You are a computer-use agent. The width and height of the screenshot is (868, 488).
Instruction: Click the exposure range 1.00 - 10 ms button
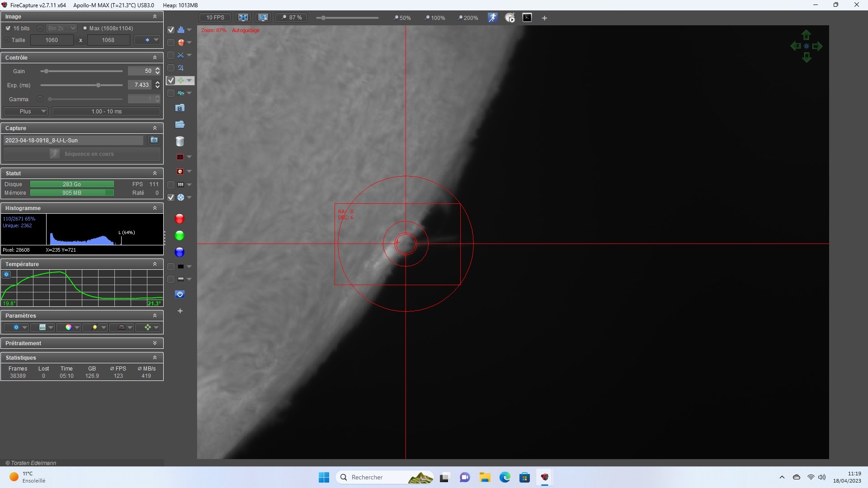coord(107,112)
